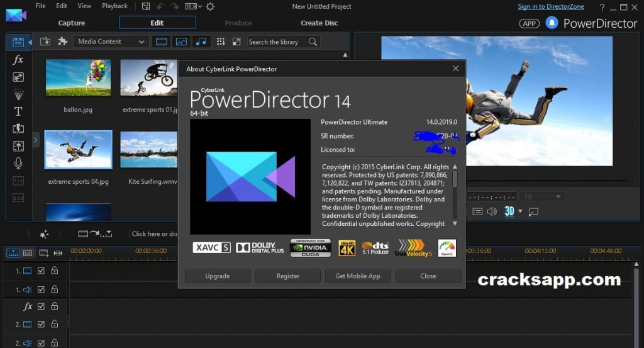Click the library scroll up arrow

coord(345,55)
